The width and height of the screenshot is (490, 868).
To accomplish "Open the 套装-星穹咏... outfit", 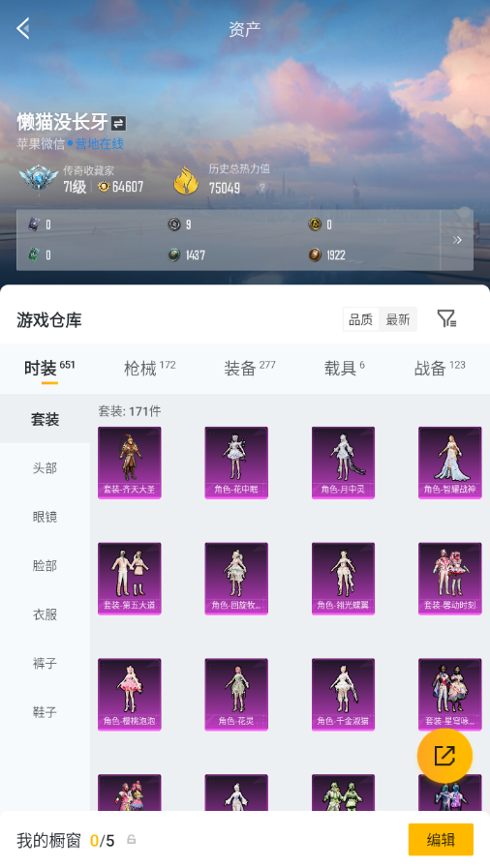I will pyautogui.click(x=450, y=694).
